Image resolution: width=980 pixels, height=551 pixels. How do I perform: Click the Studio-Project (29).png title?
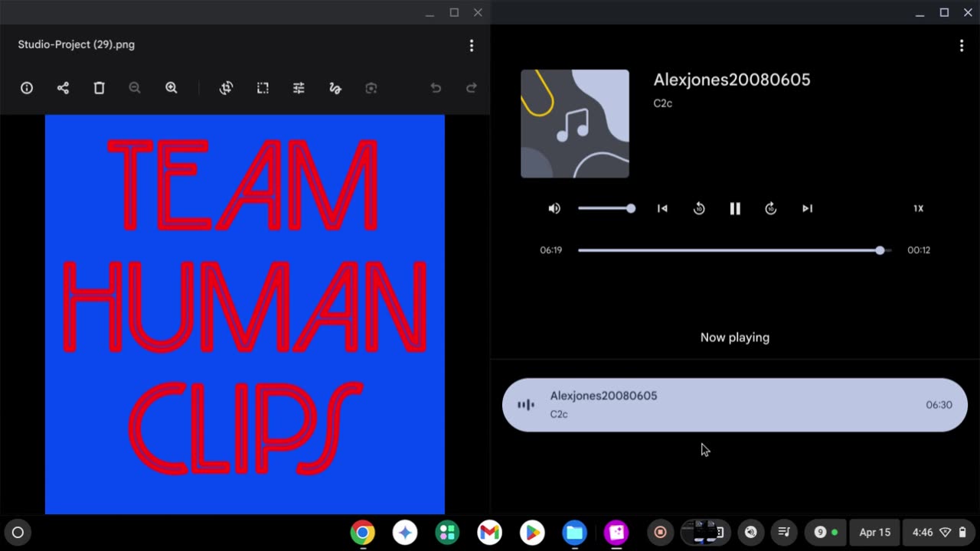point(77,45)
